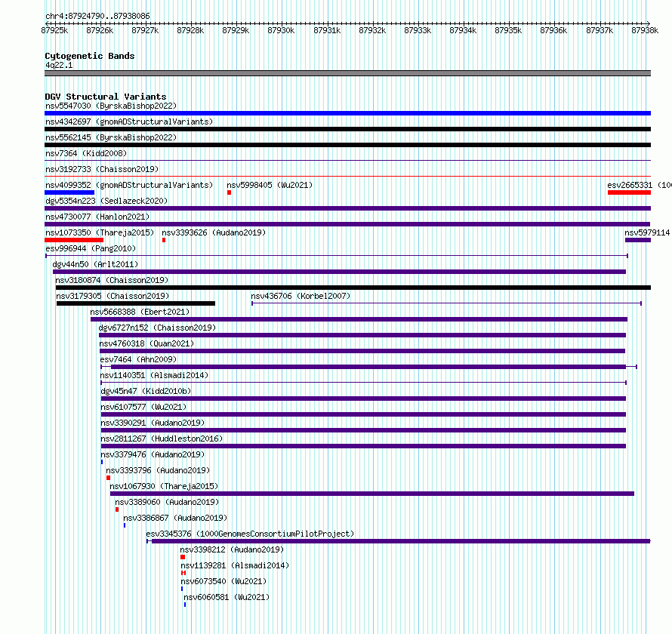The image size is (672, 634).
Task: Select nsv6073540 (Wu2021) label
Action: 223,581
